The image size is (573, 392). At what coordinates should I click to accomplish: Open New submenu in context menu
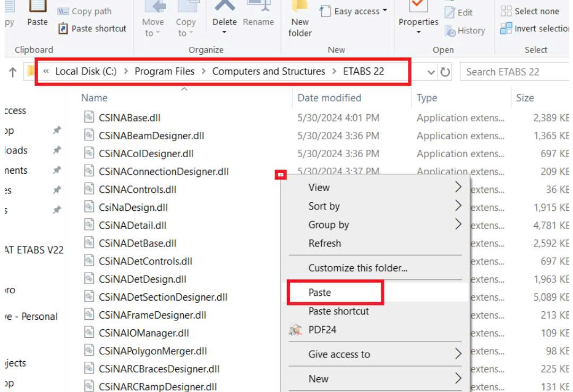(x=375, y=379)
